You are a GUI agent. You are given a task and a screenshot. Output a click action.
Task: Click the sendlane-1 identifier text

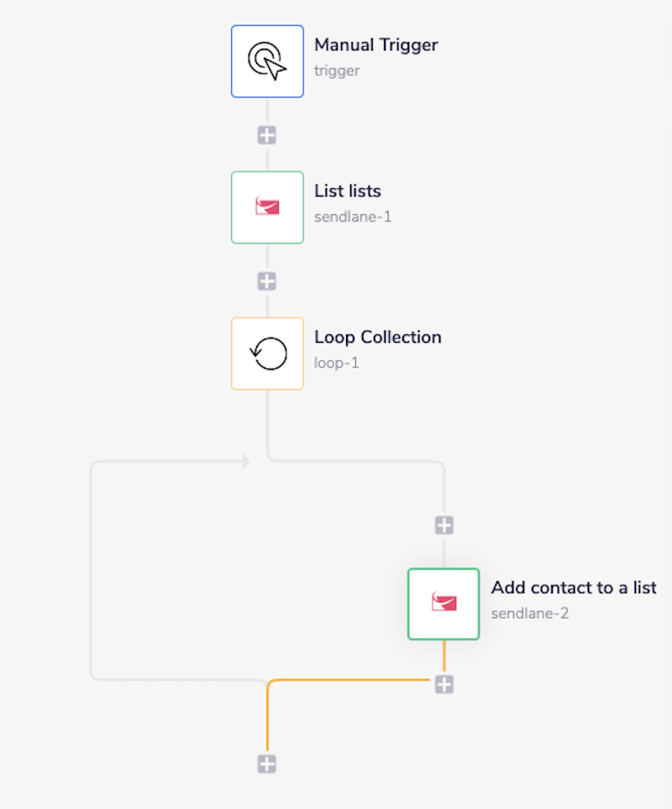coord(353,217)
